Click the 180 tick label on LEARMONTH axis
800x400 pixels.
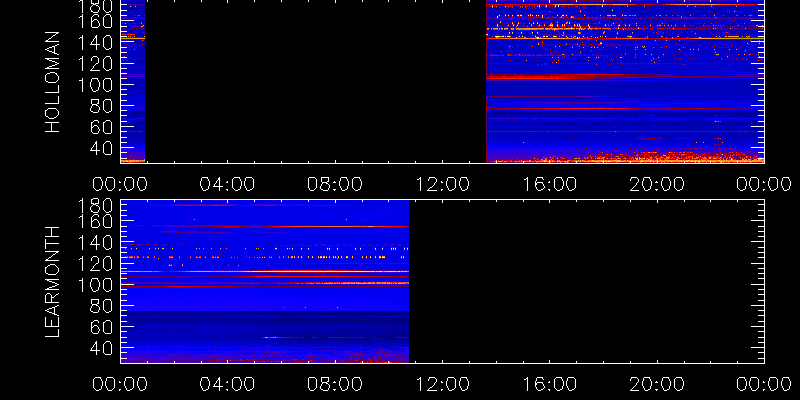tap(96, 206)
